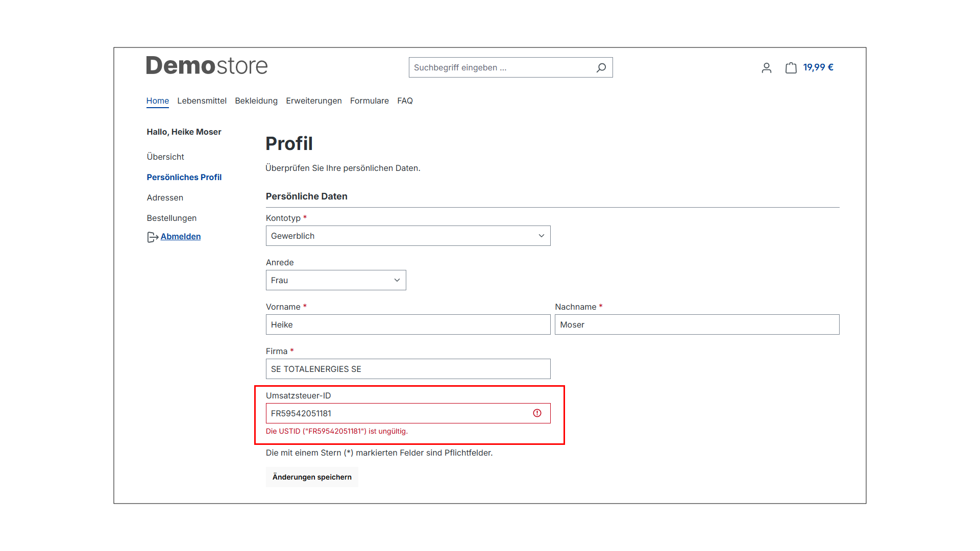Click the Demostore logo
980x551 pixels.
point(207,66)
